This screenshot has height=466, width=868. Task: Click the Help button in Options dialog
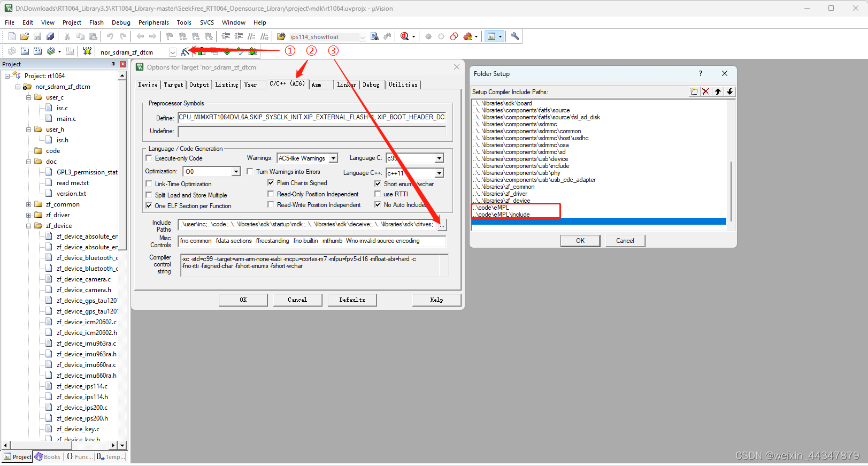[x=436, y=300]
